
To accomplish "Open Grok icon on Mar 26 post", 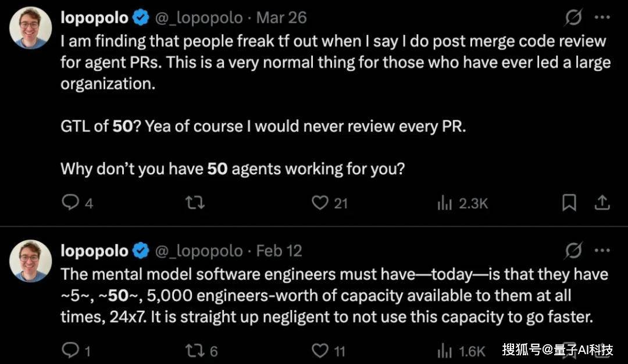I will [x=574, y=18].
